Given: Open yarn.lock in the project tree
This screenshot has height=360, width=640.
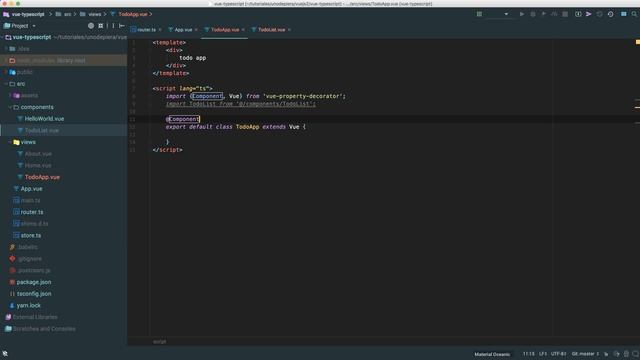Looking at the screenshot, I should (29, 305).
